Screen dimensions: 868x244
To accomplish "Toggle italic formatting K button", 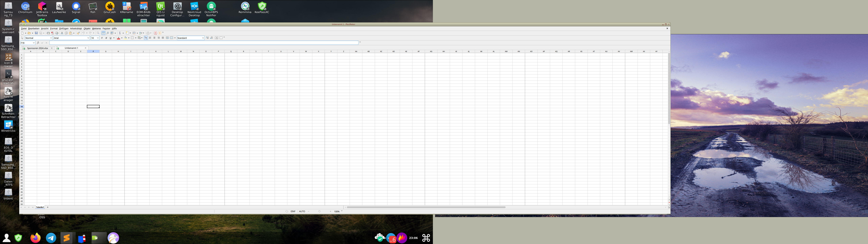I will (x=107, y=38).
